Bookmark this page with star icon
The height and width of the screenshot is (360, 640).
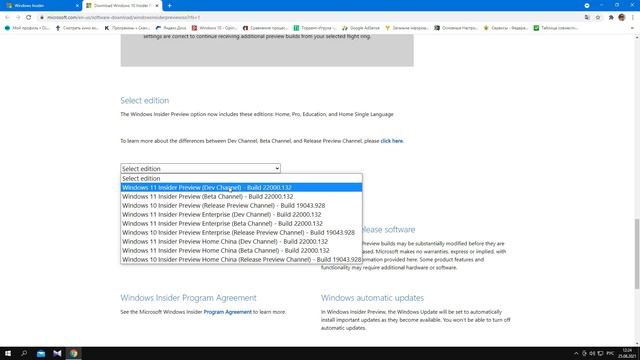[x=598, y=18]
